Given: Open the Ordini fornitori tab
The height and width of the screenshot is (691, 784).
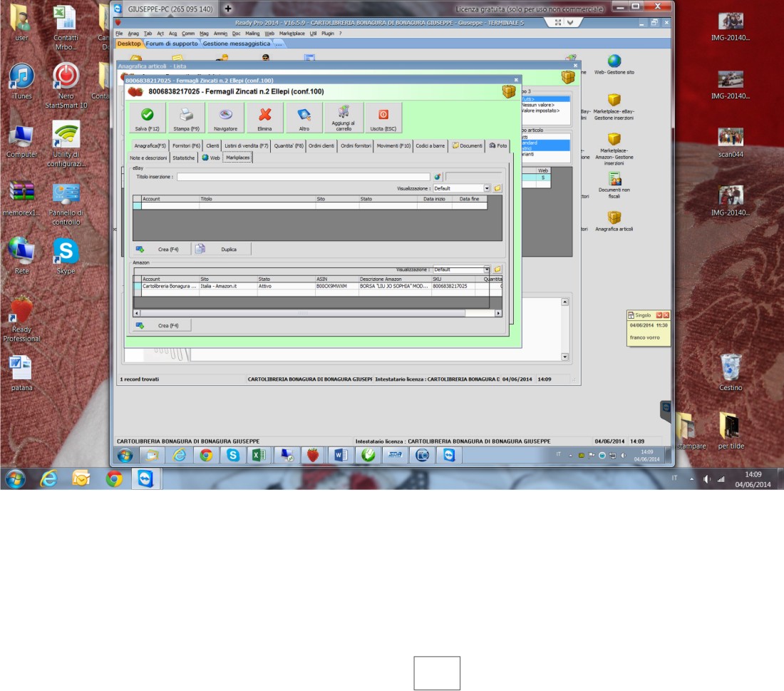Looking at the screenshot, I should pos(356,145).
